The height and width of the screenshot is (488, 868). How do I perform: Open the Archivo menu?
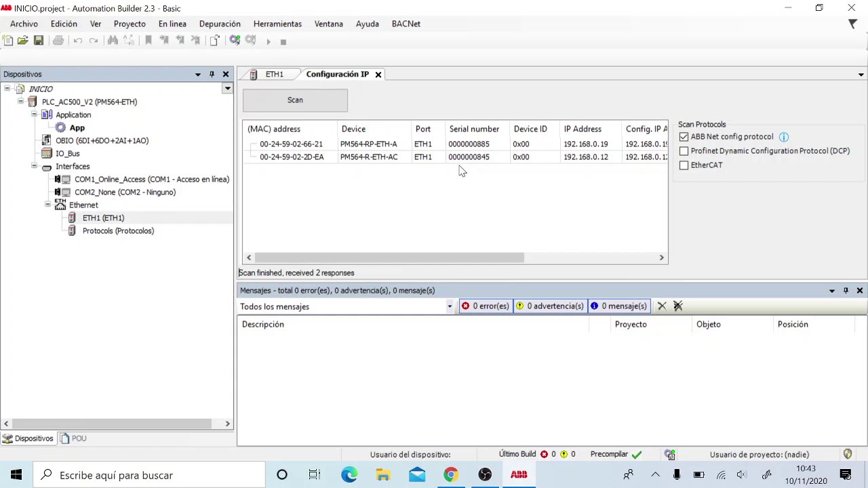click(x=24, y=24)
